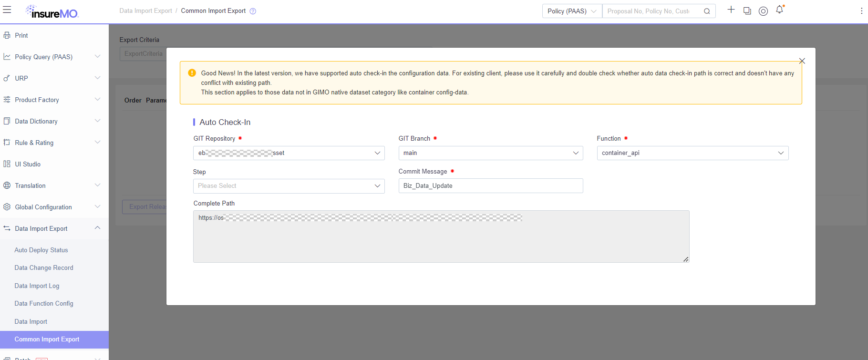The height and width of the screenshot is (360, 868).
Task: Click the duplicate windows icon in header
Action: (747, 11)
